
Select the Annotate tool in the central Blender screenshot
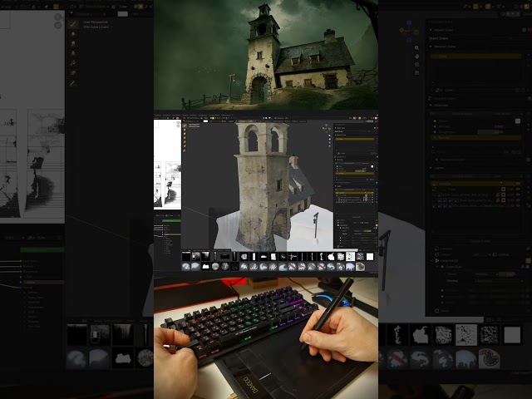[x=185, y=150]
